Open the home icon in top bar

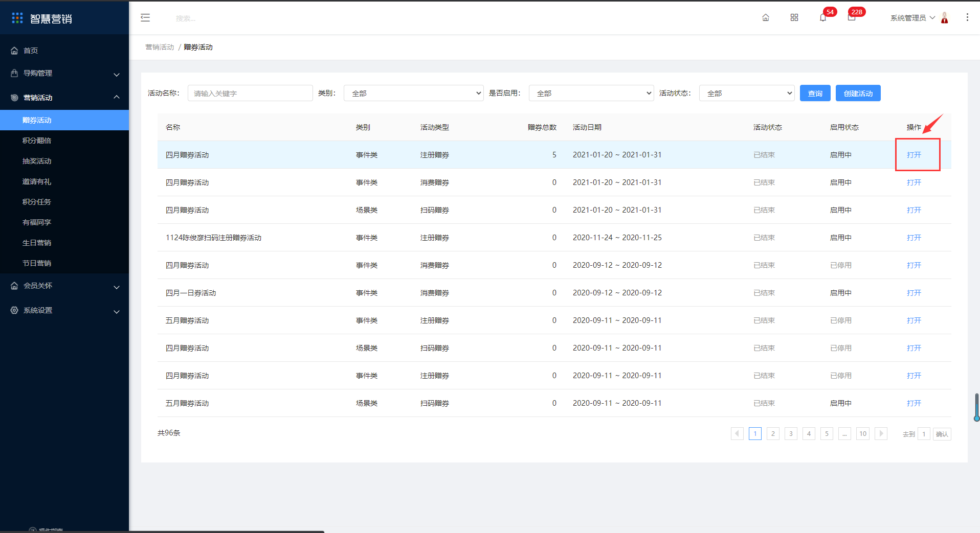[766, 18]
